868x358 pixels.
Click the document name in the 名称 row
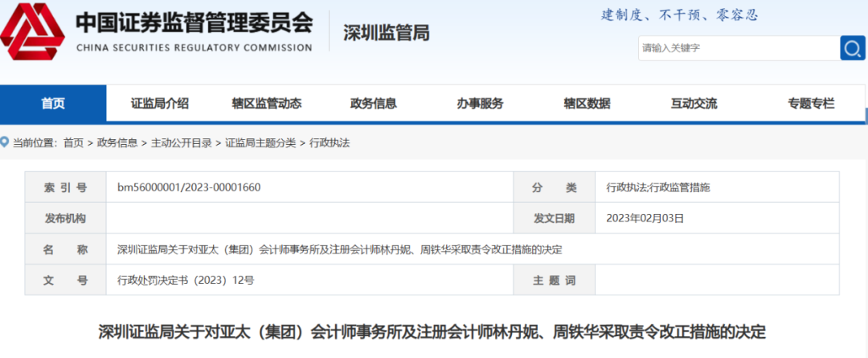click(x=340, y=249)
